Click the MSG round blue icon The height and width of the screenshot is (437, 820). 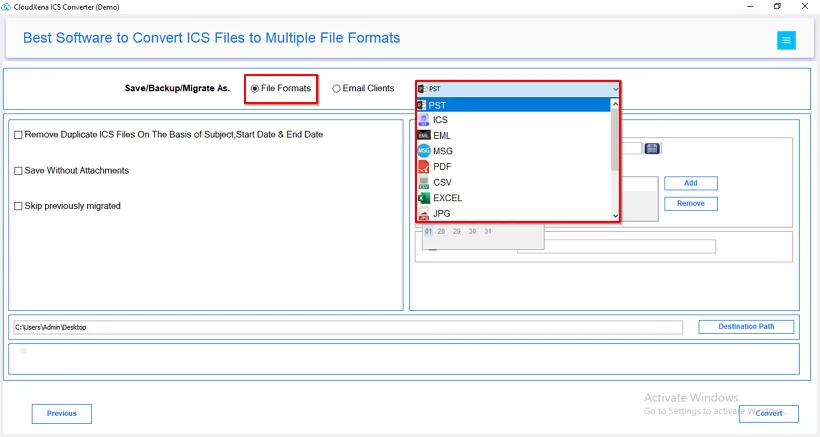(424, 151)
